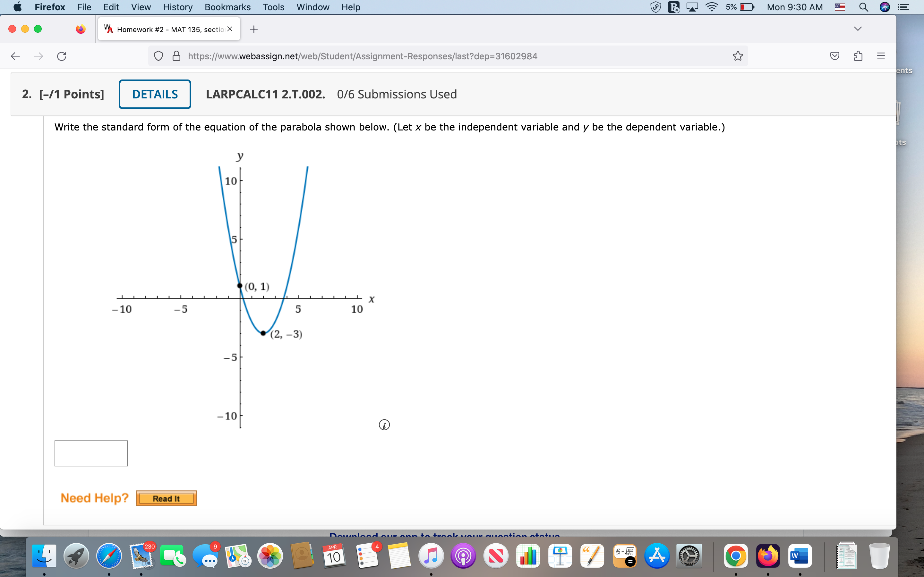Toggle Enhanced Tracking Protection shield

pos(158,56)
